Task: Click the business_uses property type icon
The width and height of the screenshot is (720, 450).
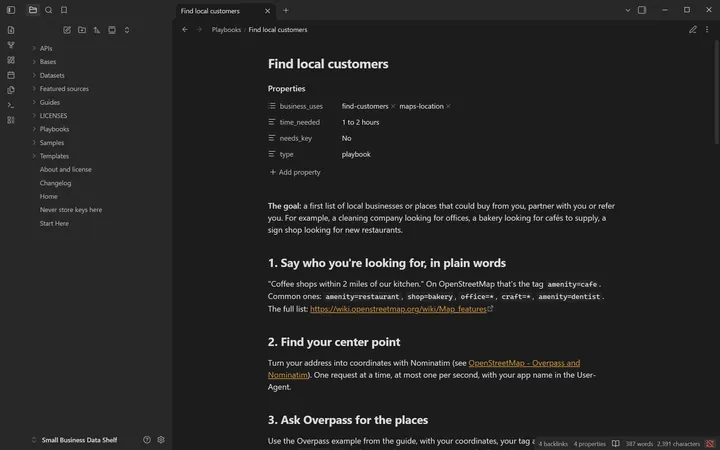Action: [272, 106]
